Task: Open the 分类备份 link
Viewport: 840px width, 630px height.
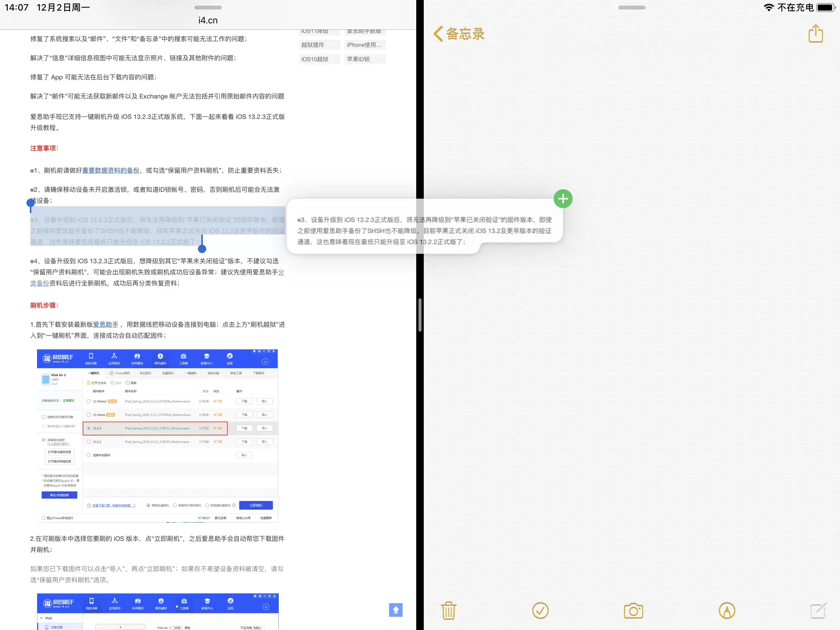Action: click(157, 278)
